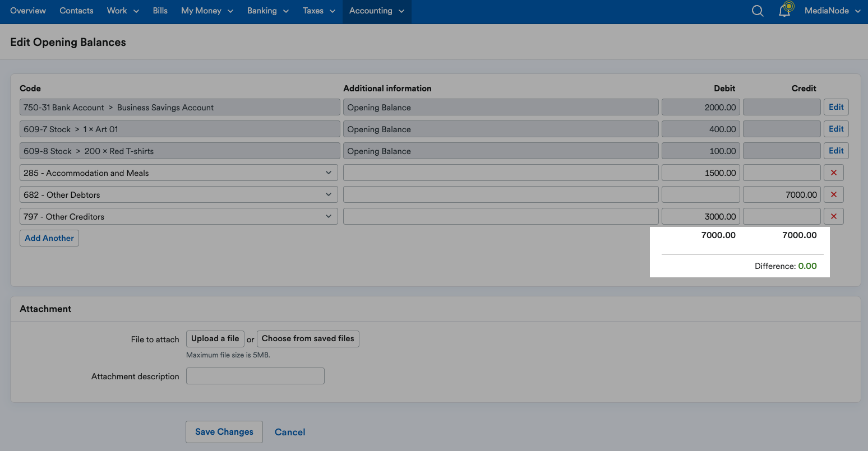Focus the Attachment description field

255,376
